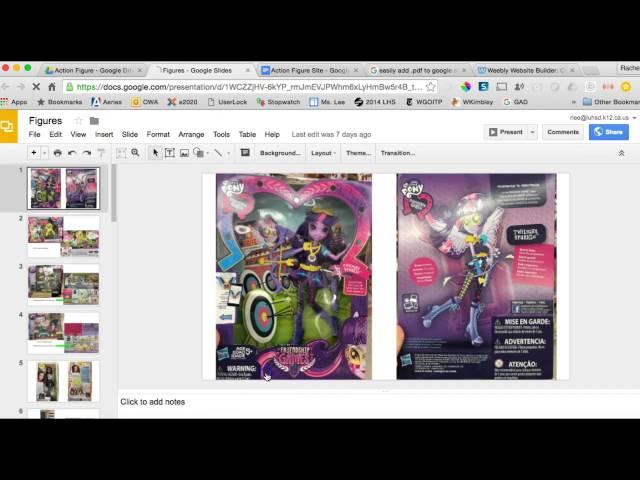
Task: Expand the line tool dropdown arrow
Action: click(x=229, y=153)
